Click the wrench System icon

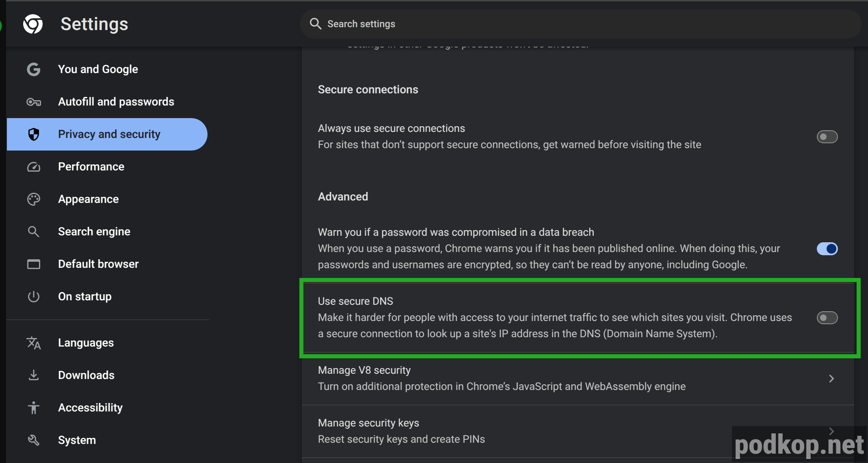pos(34,440)
